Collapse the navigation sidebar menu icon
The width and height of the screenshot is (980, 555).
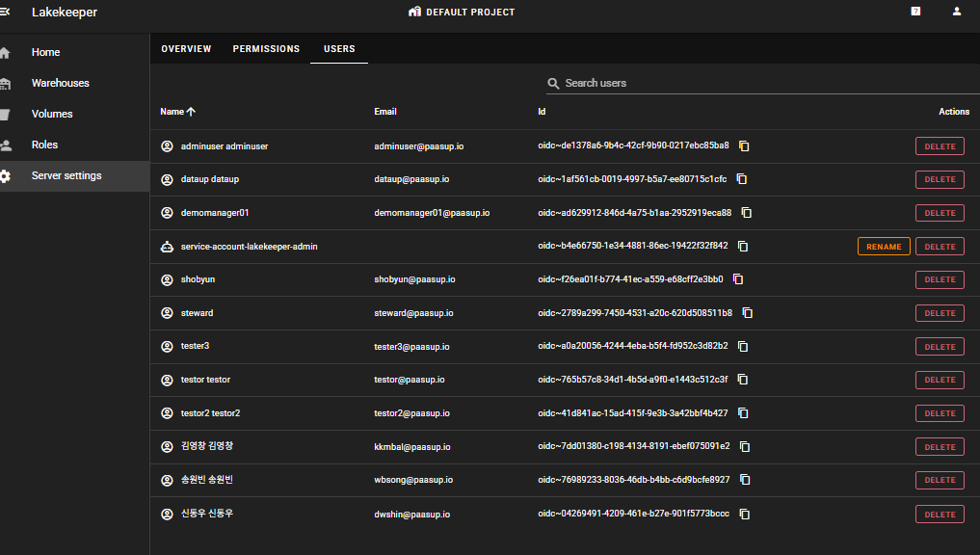tap(5, 12)
